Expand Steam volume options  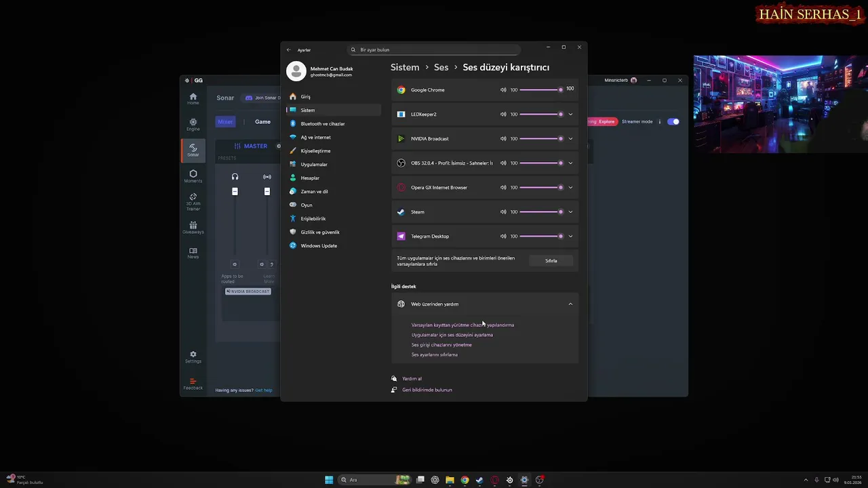click(570, 211)
